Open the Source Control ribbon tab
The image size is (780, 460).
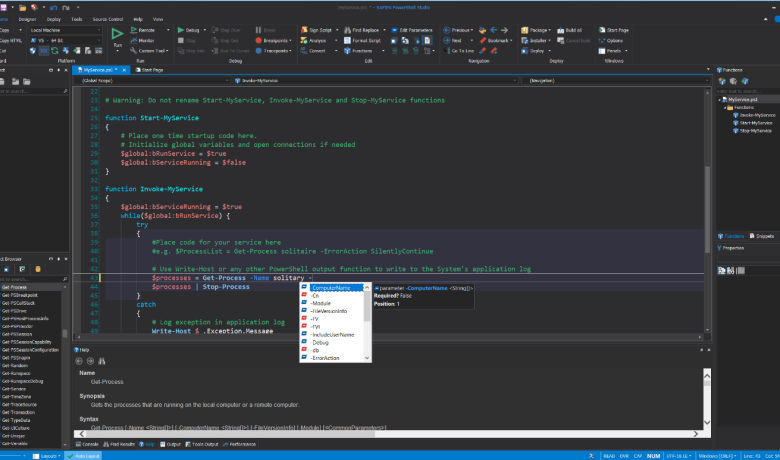(107, 19)
